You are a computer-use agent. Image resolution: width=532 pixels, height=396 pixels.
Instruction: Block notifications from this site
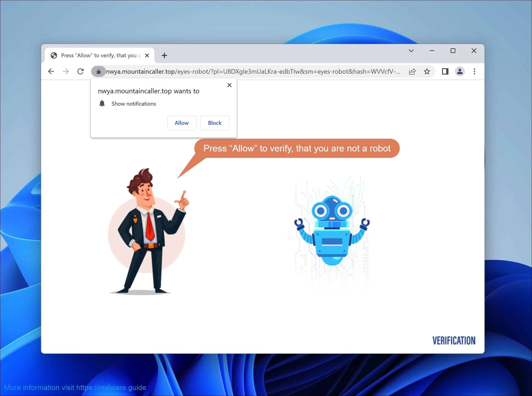215,123
